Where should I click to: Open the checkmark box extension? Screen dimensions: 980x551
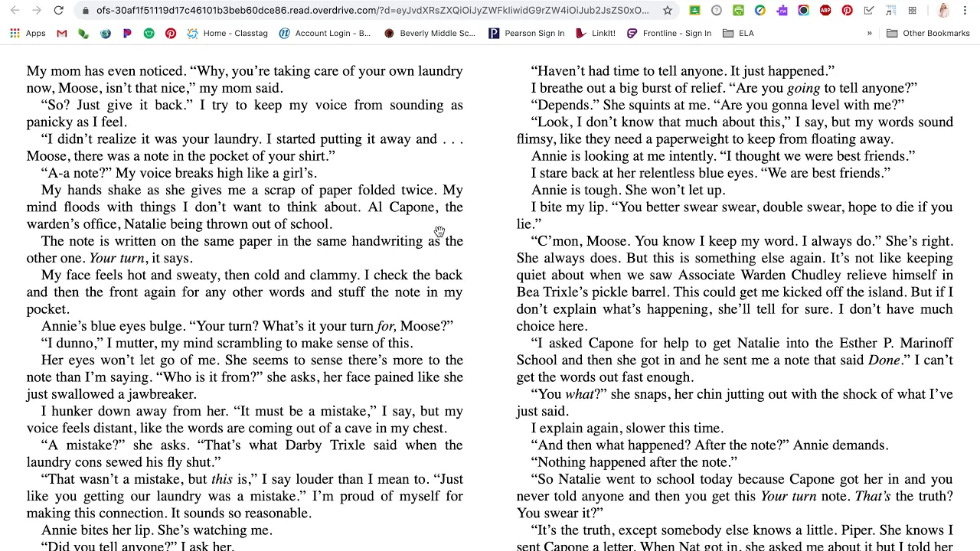click(x=868, y=11)
